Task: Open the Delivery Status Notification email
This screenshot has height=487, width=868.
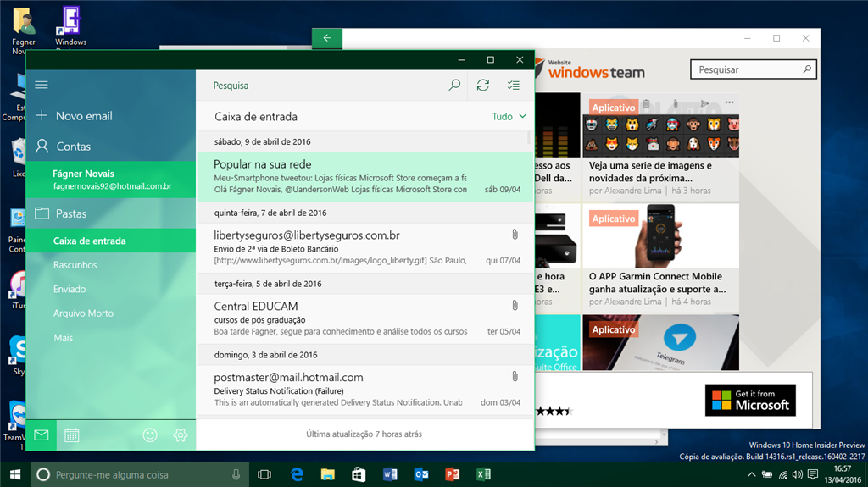Action: coord(365,390)
